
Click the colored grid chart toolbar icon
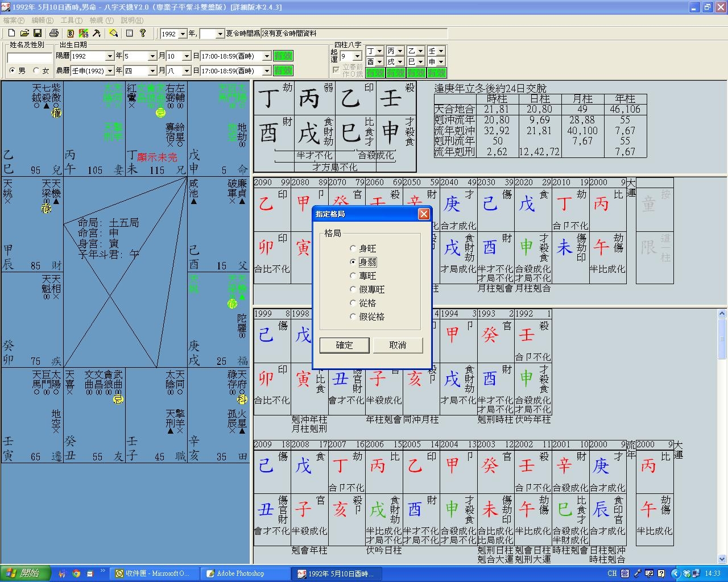(x=84, y=34)
